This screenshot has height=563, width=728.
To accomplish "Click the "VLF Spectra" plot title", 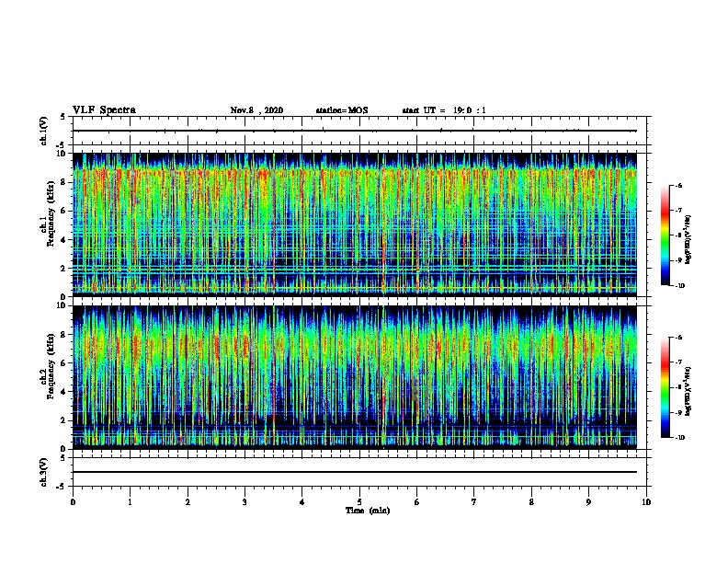I will 104,110.
